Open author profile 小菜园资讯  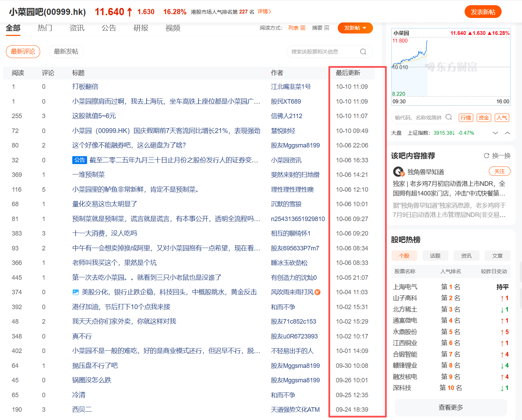pos(286,160)
